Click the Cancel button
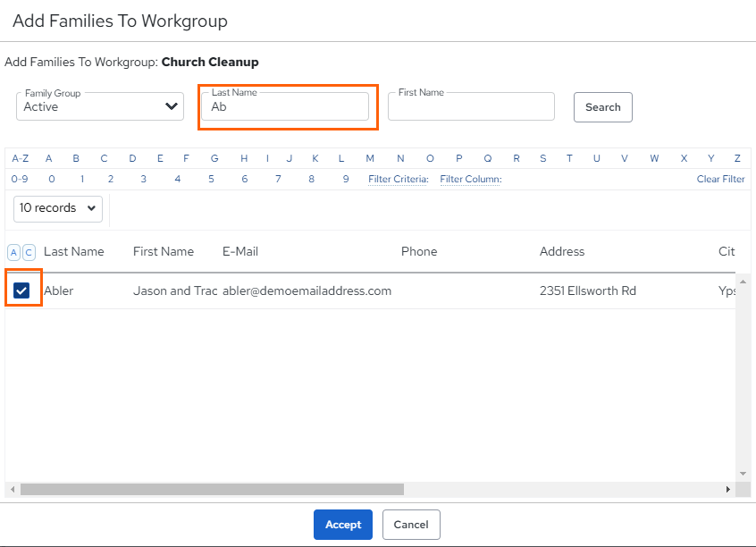The height and width of the screenshot is (547, 756). point(411,525)
